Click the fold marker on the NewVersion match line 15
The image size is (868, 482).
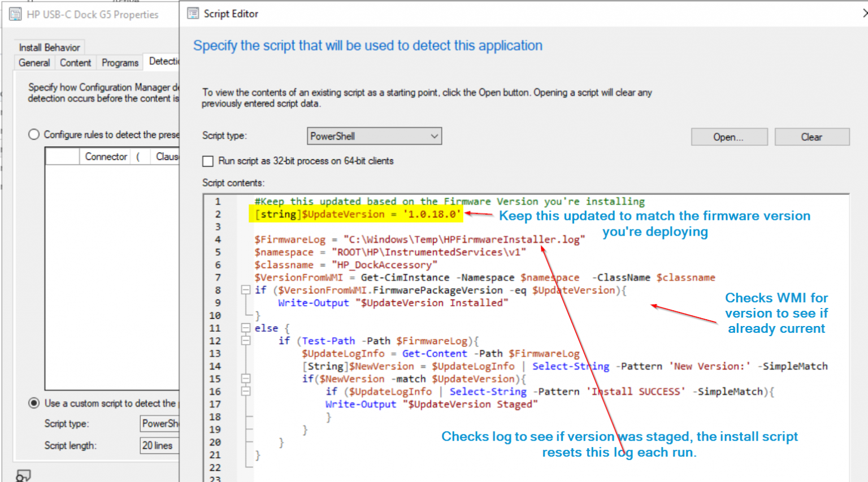[x=245, y=379]
